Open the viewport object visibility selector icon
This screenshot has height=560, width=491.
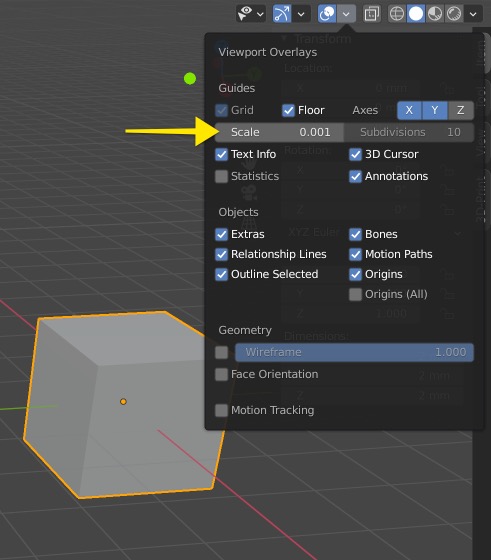(245, 14)
